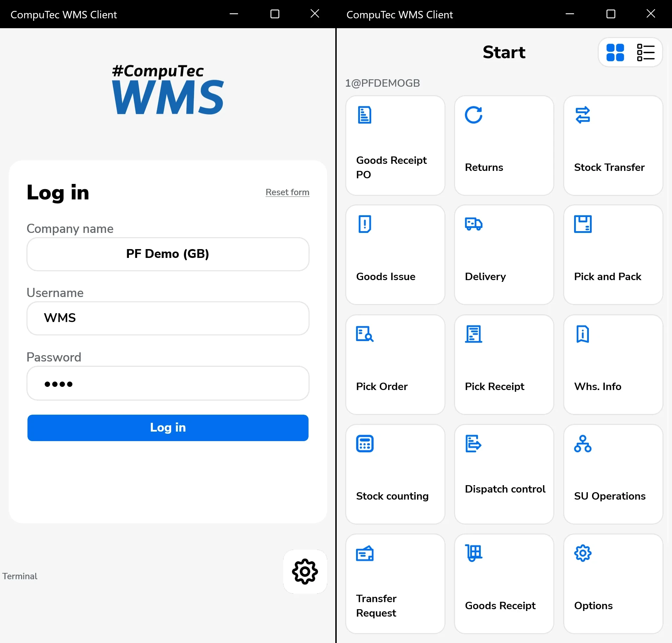This screenshot has height=643, width=672.
Task: Start Stock counting
Action: [x=395, y=474]
